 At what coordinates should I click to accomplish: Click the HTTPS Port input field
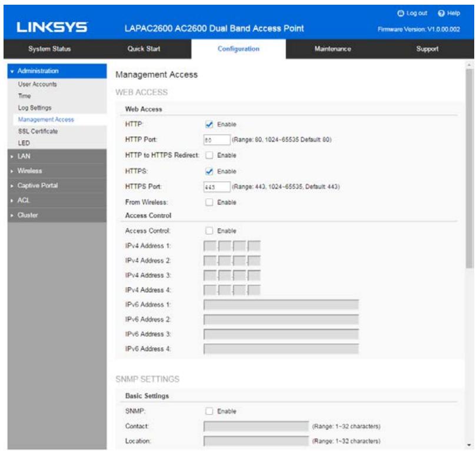point(217,187)
